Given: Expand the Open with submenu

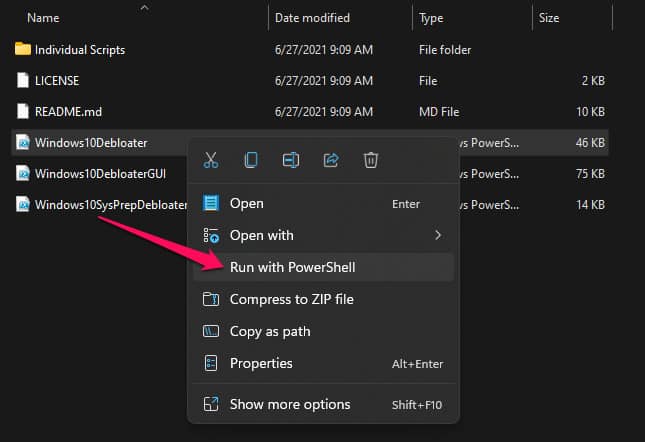Looking at the screenshot, I should tap(323, 235).
